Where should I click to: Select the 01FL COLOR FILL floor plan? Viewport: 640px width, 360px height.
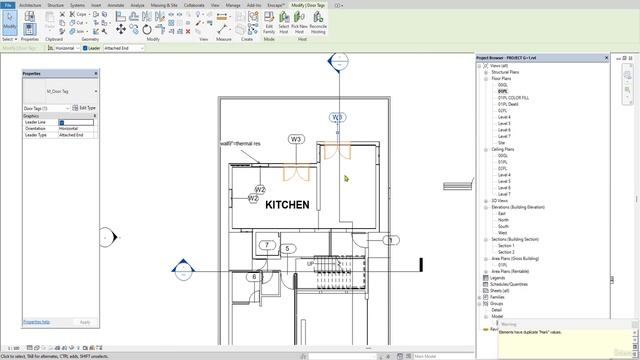coord(513,98)
